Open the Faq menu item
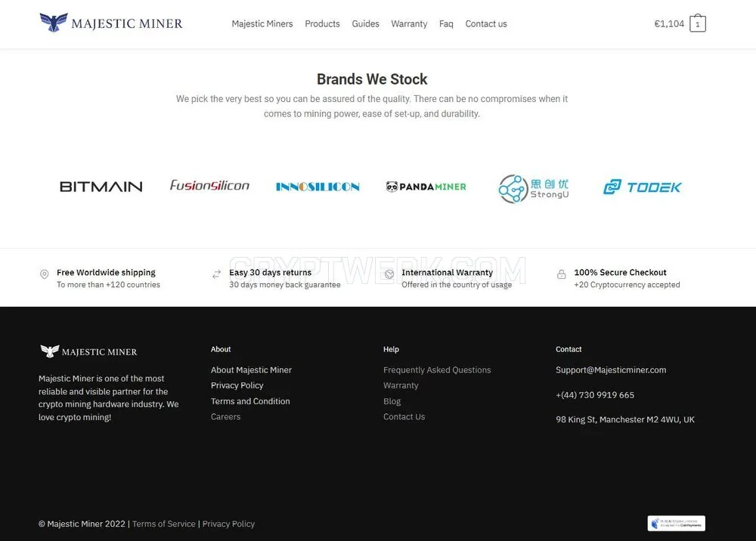This screenshot has height=541, width=756. pos(446,23)
